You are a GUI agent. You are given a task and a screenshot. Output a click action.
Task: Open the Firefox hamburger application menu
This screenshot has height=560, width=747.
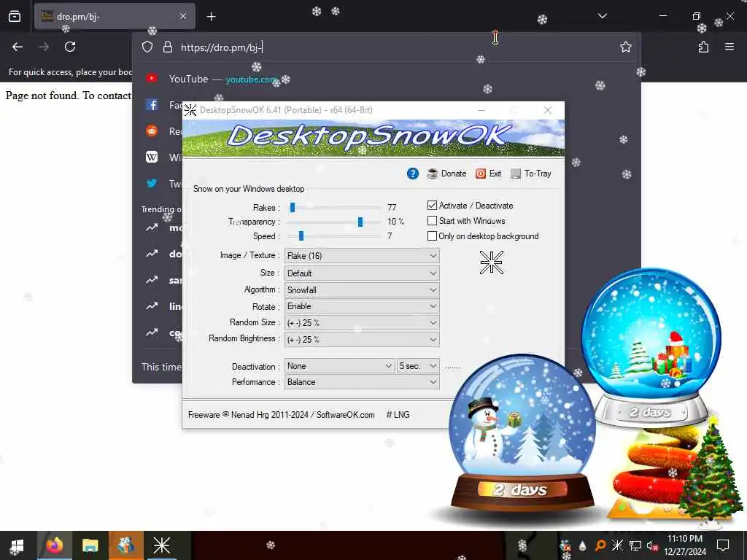(x=729, y=47)
